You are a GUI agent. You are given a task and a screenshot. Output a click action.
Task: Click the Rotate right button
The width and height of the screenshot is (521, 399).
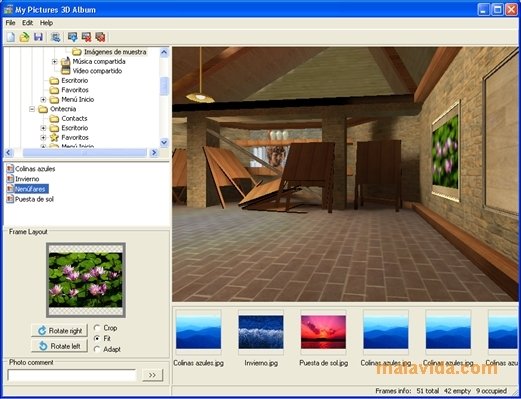click(x=59, y=331)
